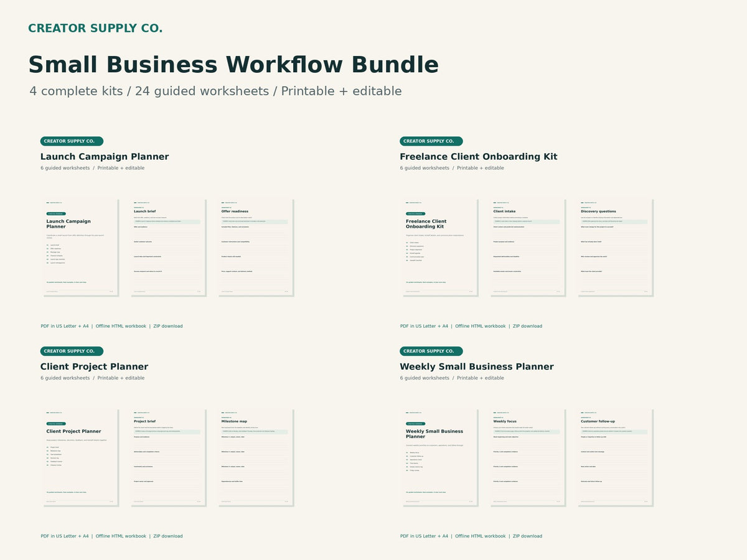Select the Client Project Planner section heading
The image size is (747, 560).
pyautogui.click(x=94, y=366)
